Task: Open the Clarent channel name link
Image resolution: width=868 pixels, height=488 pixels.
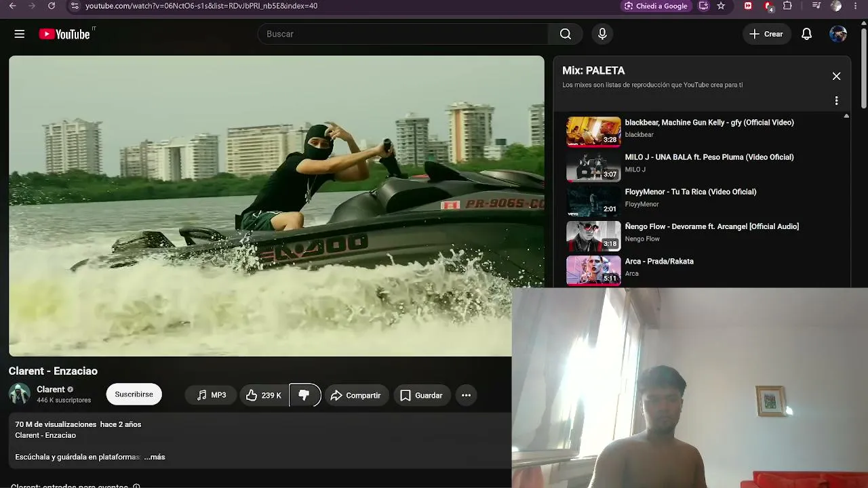Action: click(x=51, y=390)
